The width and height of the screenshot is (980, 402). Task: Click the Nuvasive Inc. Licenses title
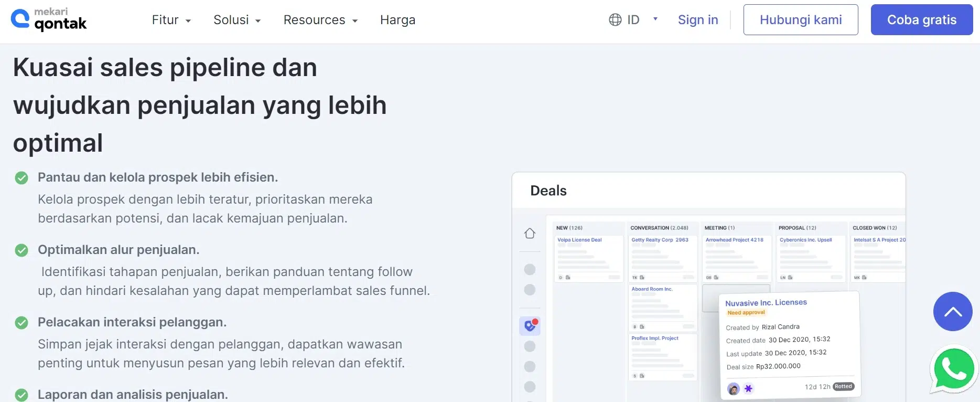coord(766,303)
